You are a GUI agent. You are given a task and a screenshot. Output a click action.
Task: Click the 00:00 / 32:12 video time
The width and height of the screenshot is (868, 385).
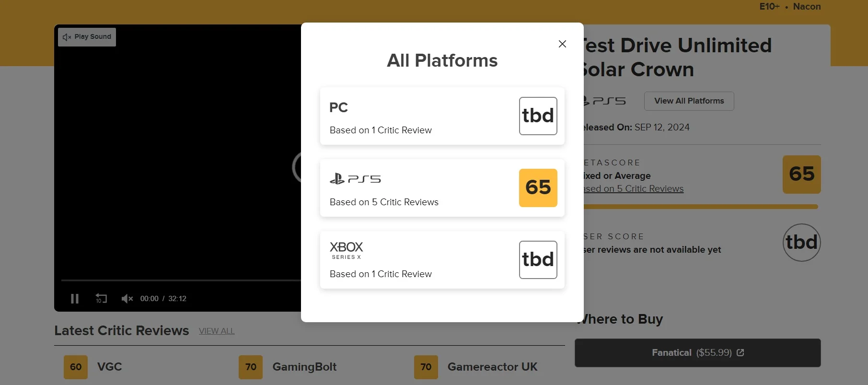(x=163, y=299)
